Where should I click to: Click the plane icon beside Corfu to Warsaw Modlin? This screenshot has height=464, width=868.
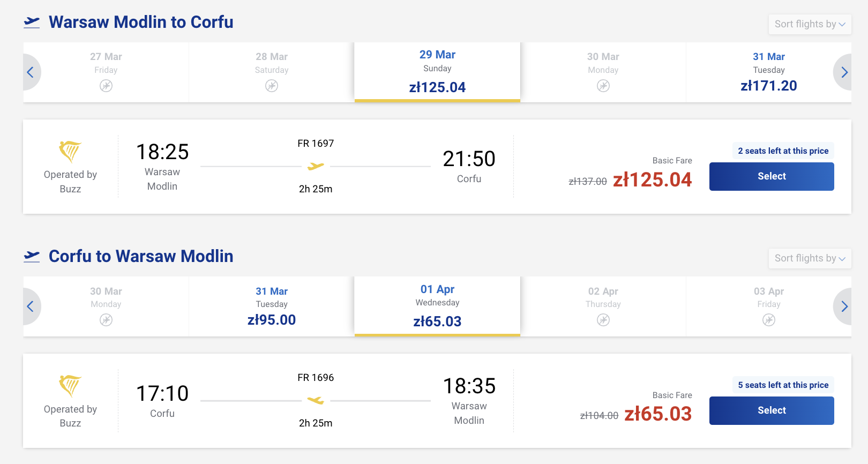click(x=32, y=257)
